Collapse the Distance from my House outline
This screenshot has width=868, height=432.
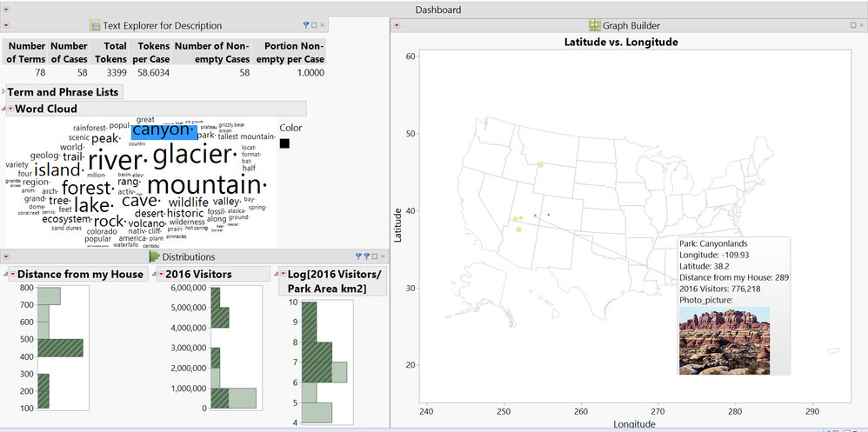(x=6, y=275)
